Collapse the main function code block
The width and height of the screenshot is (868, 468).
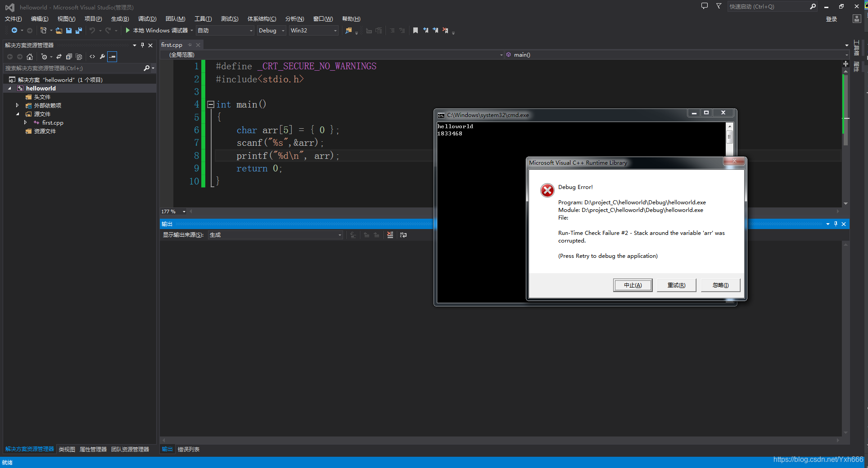coord(210,104)
